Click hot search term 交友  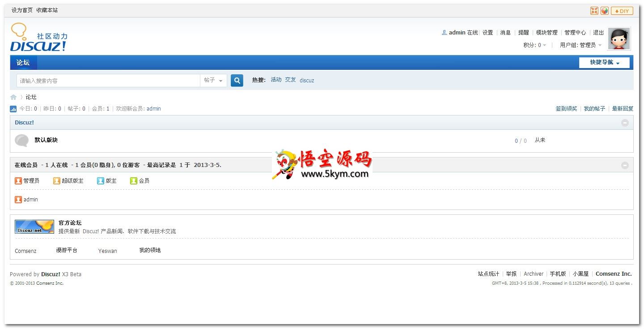[291, 80]
